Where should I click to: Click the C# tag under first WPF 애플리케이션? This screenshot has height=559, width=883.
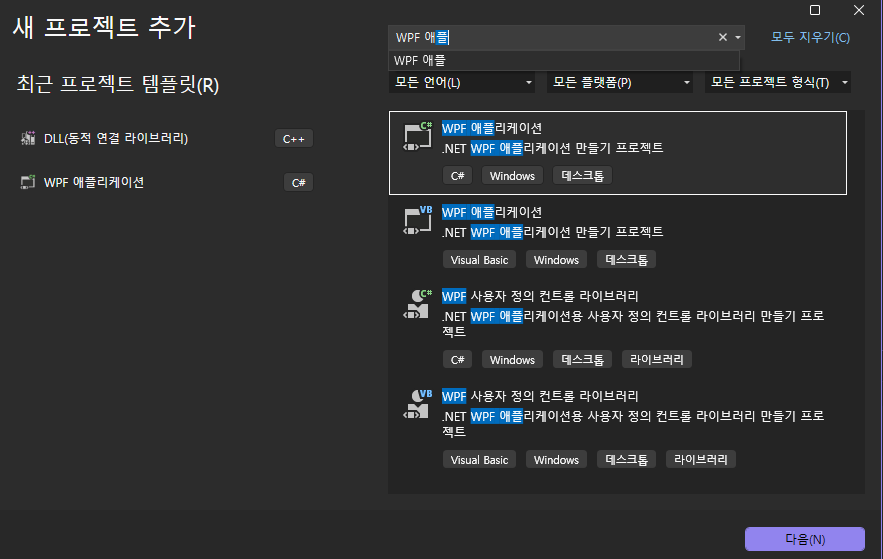457,176
